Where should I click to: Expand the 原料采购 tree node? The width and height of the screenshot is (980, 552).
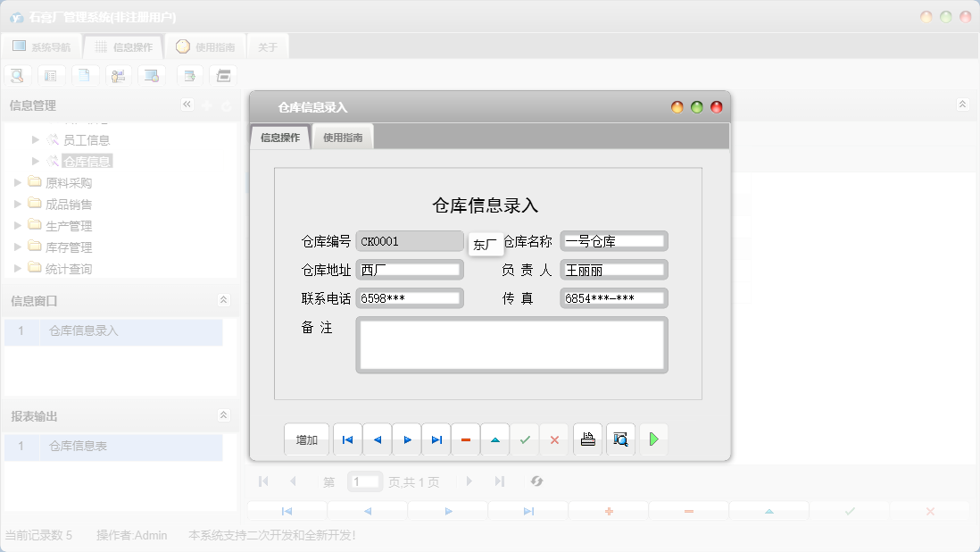[18, 182]
